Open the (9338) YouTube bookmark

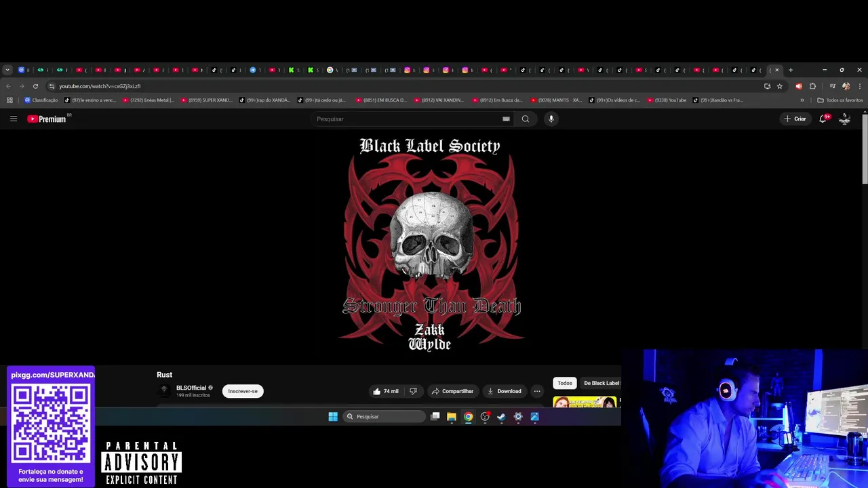pos(667,100)
